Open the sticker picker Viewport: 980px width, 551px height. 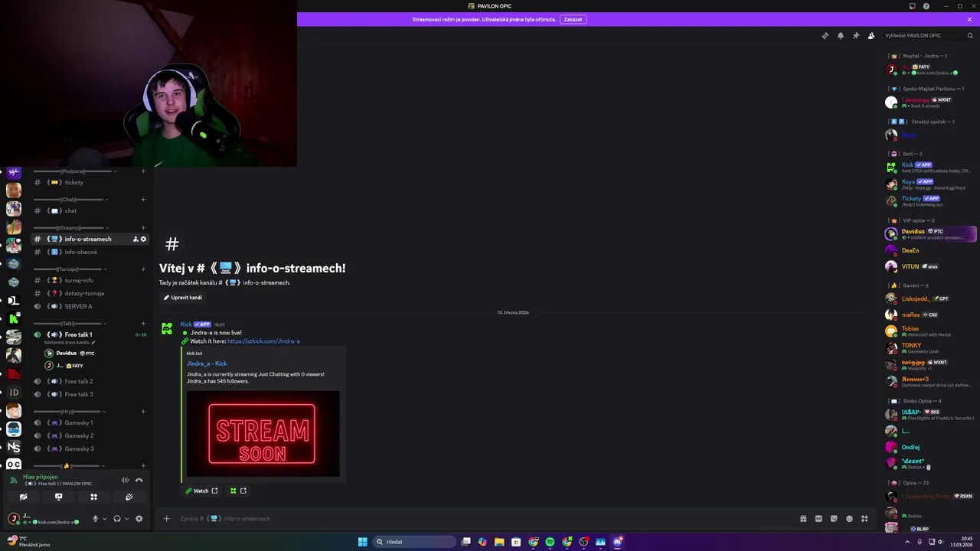(x=834, y=519)
